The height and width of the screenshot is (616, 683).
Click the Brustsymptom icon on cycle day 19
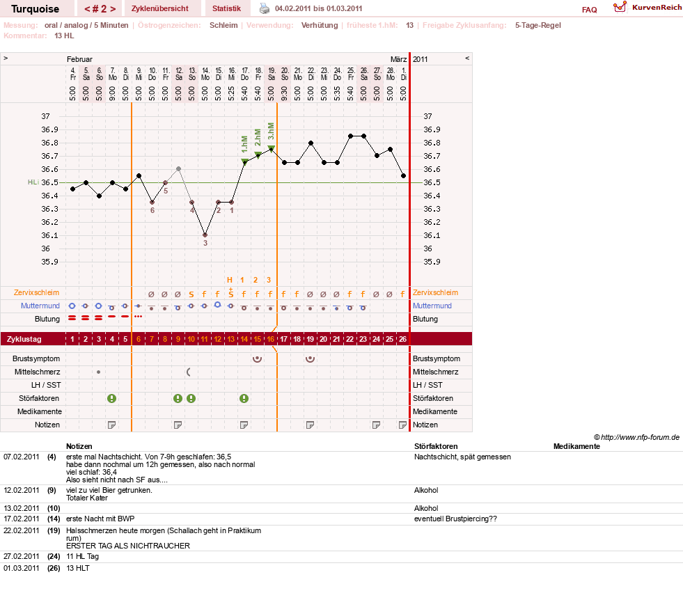[310, 359]
